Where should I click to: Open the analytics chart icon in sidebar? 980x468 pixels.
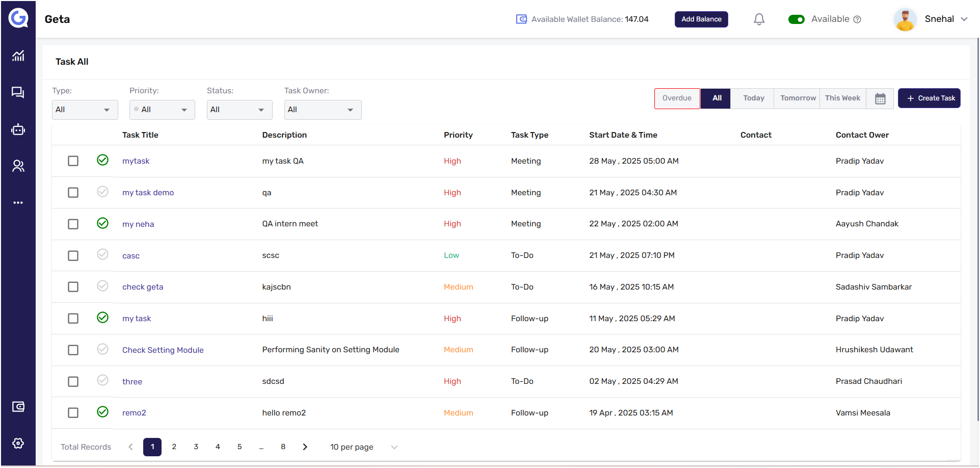pos(18,56)
